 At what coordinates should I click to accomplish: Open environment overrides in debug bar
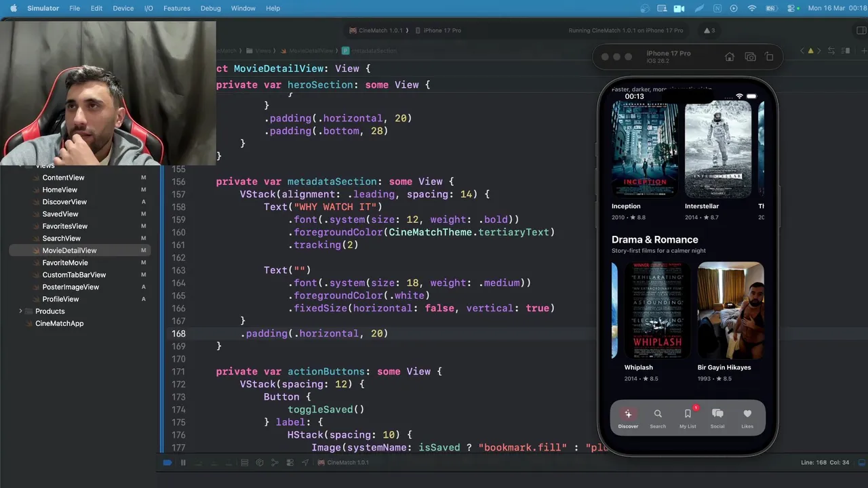pyautogui.click(x=290, y=463)
